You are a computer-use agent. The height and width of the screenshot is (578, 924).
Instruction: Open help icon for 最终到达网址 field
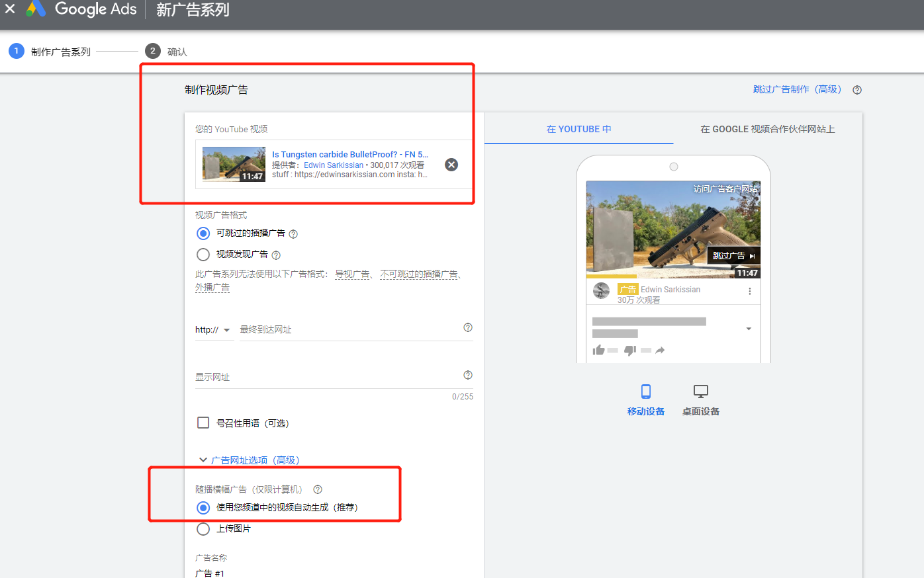click(x=468, y=327)
